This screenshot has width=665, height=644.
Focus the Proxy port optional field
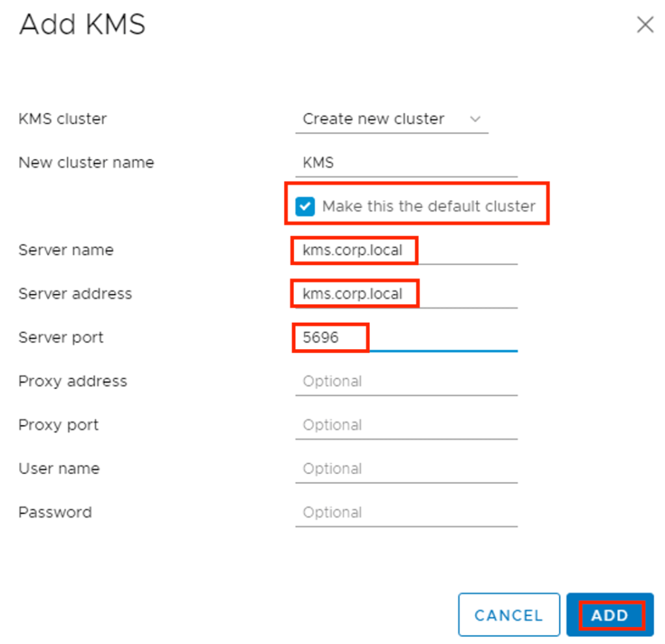coord(406,425)
